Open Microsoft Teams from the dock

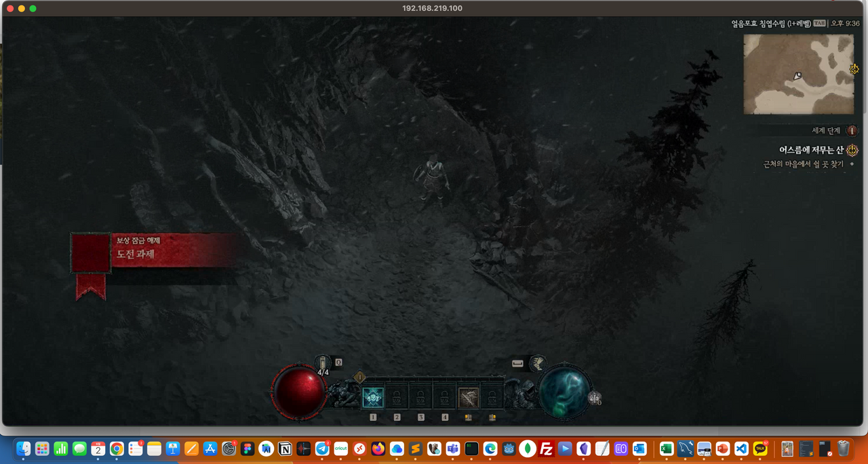pos(453,448)
